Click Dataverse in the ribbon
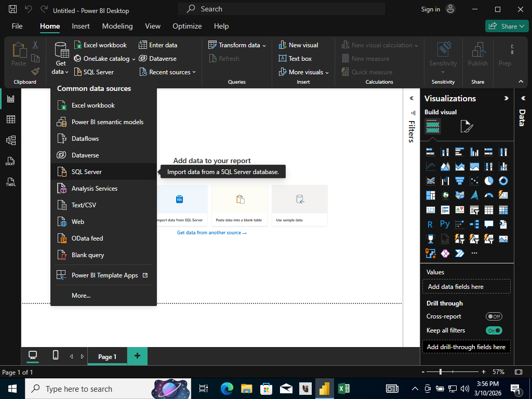The image size is (532, 399). [157, 59]
